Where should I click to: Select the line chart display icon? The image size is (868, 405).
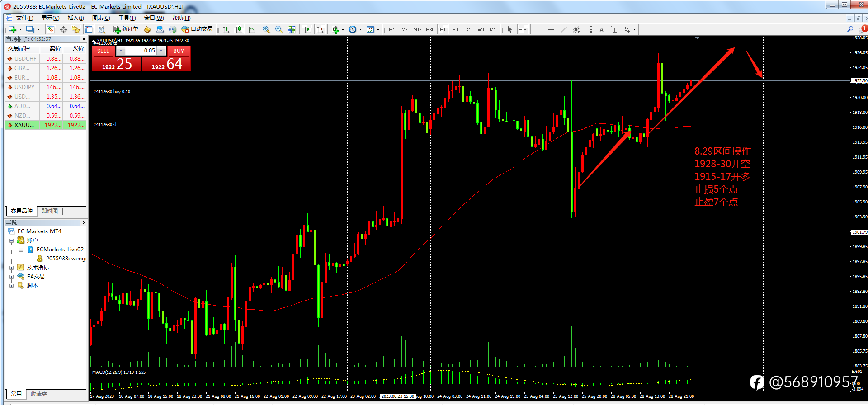coord(251,29)
